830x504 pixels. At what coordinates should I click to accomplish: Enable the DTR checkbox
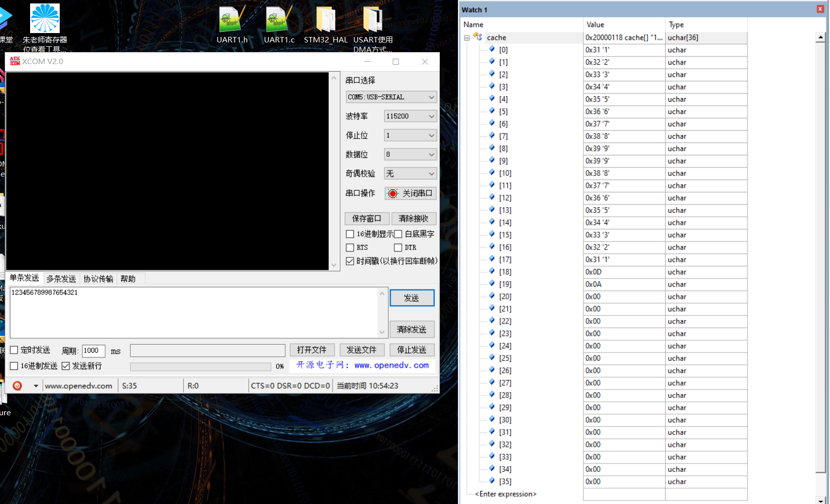click(x=398, y=248)
